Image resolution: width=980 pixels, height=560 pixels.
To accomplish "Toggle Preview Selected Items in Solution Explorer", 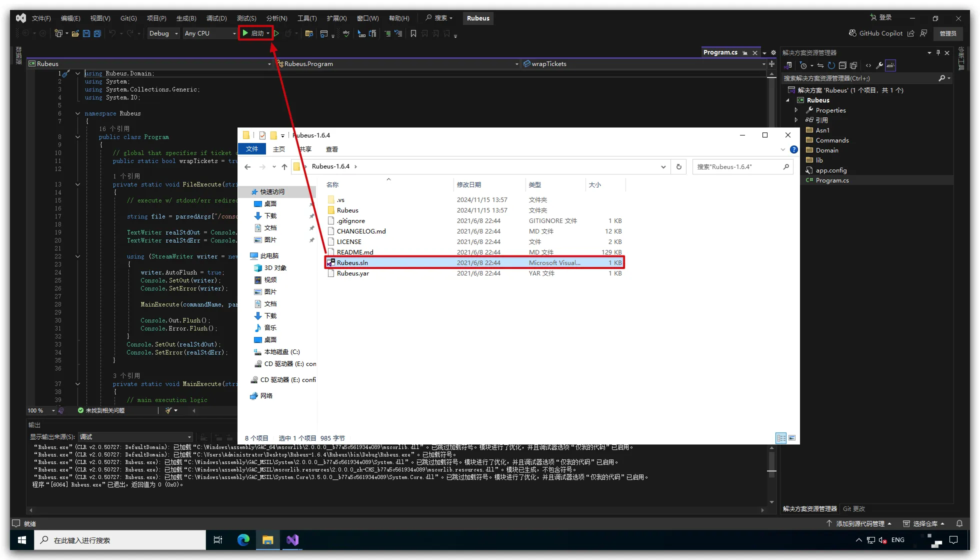I will click(x=890, y=65).
